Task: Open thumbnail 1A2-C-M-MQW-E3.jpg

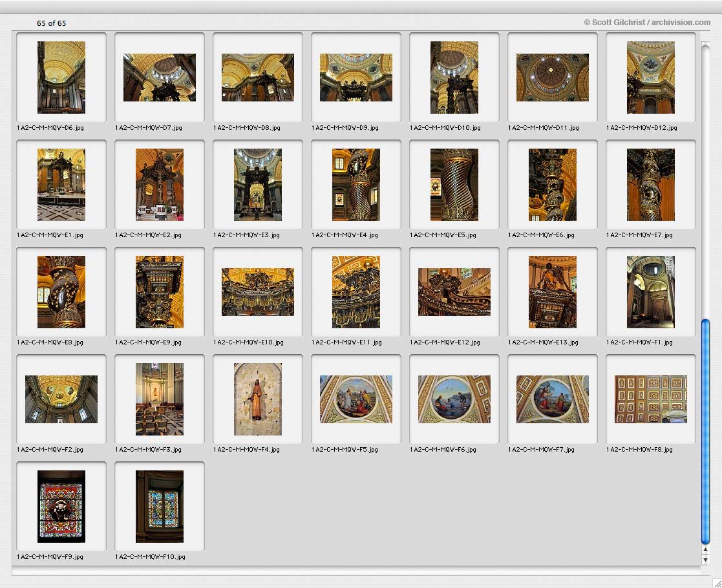Action: (x=258, y=185)
